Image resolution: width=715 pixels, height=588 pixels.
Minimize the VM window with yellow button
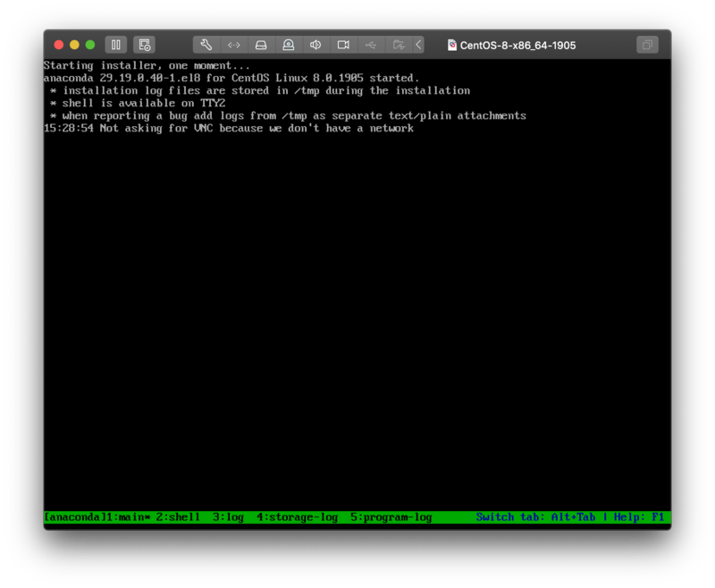74,45
